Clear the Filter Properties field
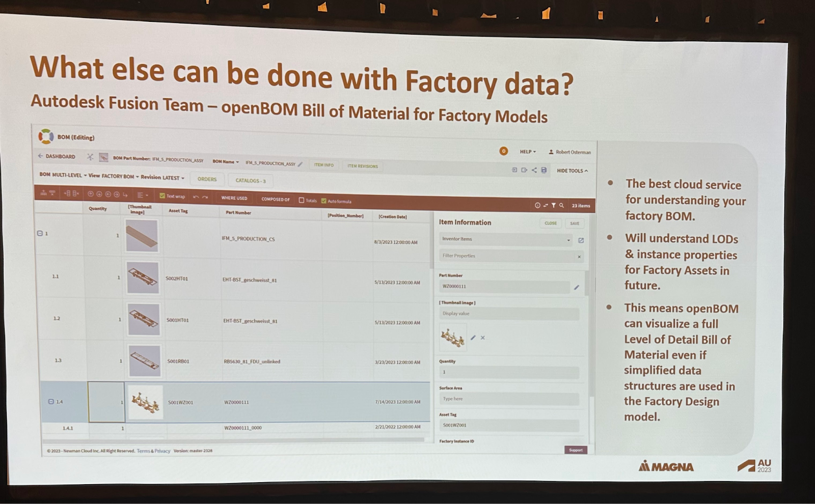 579,257
